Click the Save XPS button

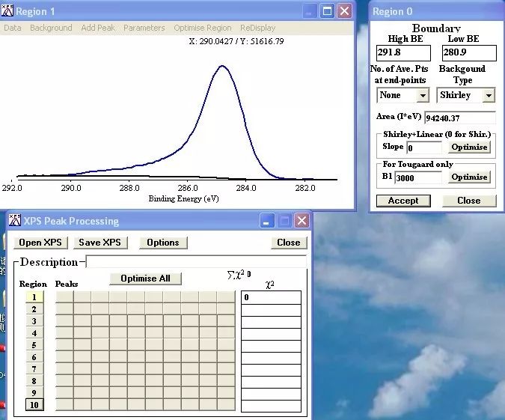pos(100,243)
